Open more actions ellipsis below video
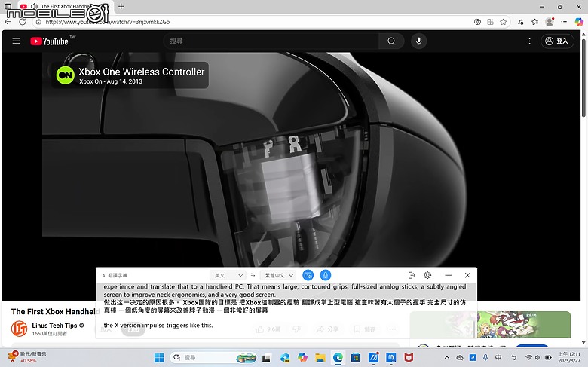Image resolution: width=588 pixels, height=367 pixels. tap(393, 329)
